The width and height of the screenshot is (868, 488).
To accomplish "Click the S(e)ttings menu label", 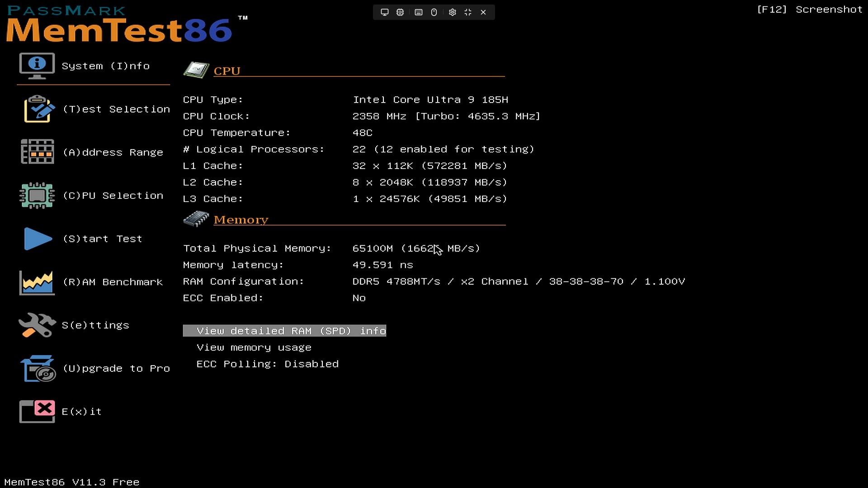I will coord(95,325).
